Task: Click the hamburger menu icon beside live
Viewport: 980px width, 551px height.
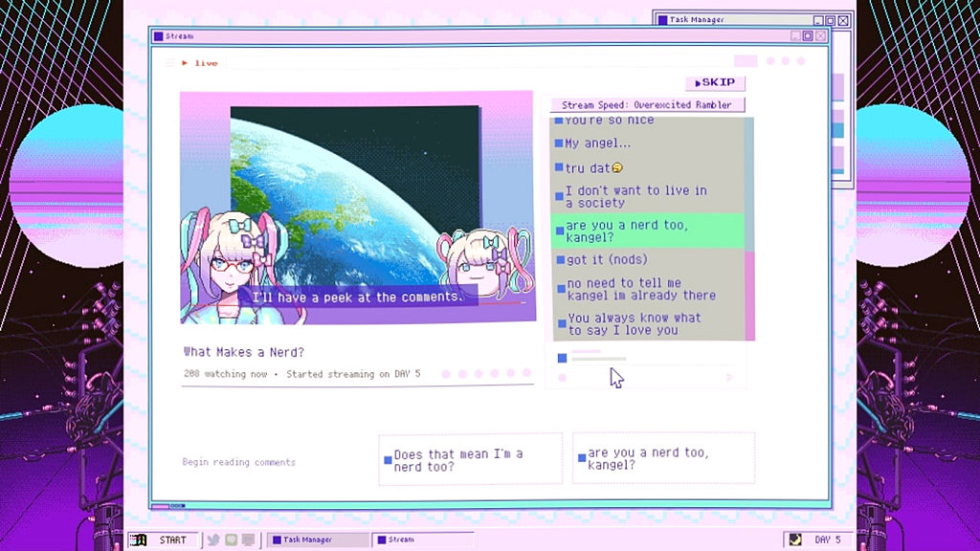Action: (169, 62)
